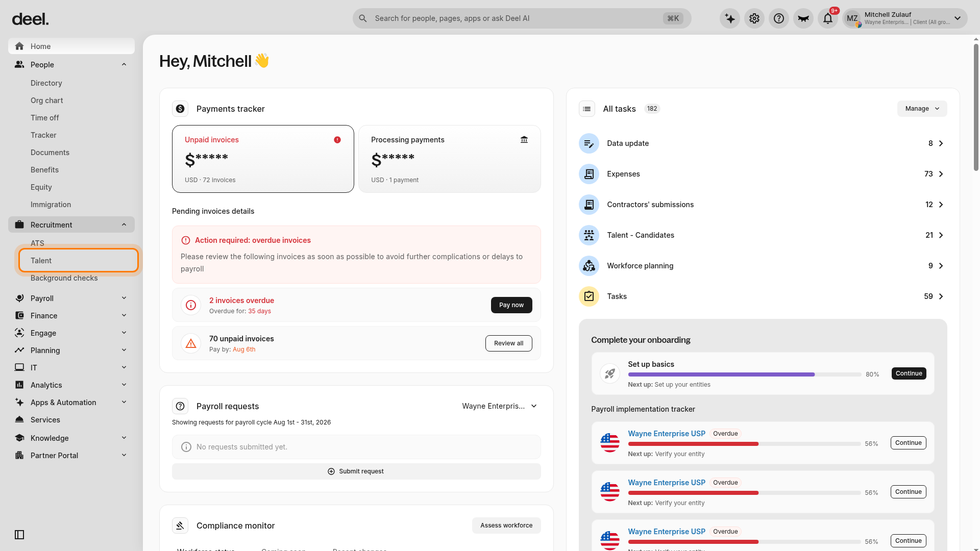Click bank icon on Processing payments
The image size is (980, 551).
(524, 140)
